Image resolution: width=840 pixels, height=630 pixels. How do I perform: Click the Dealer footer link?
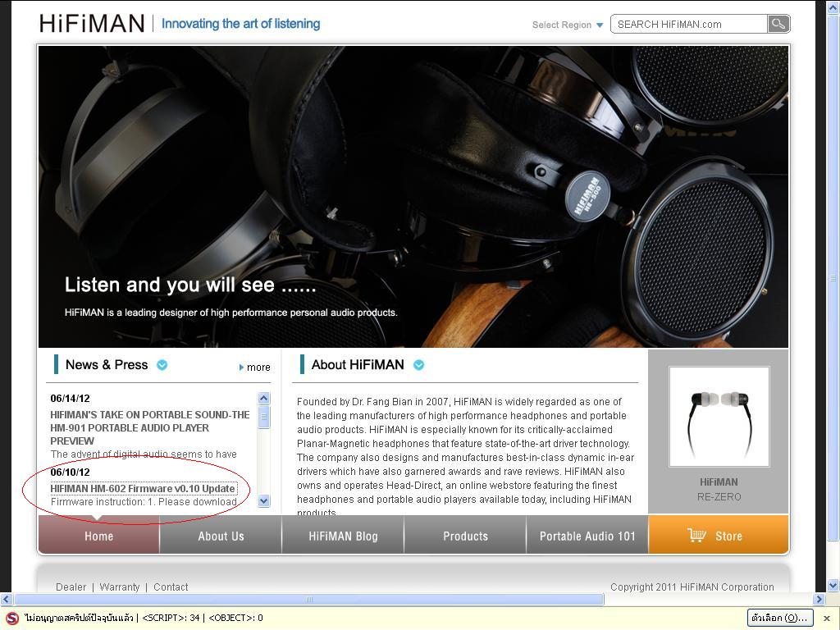[x=71, y=587]
